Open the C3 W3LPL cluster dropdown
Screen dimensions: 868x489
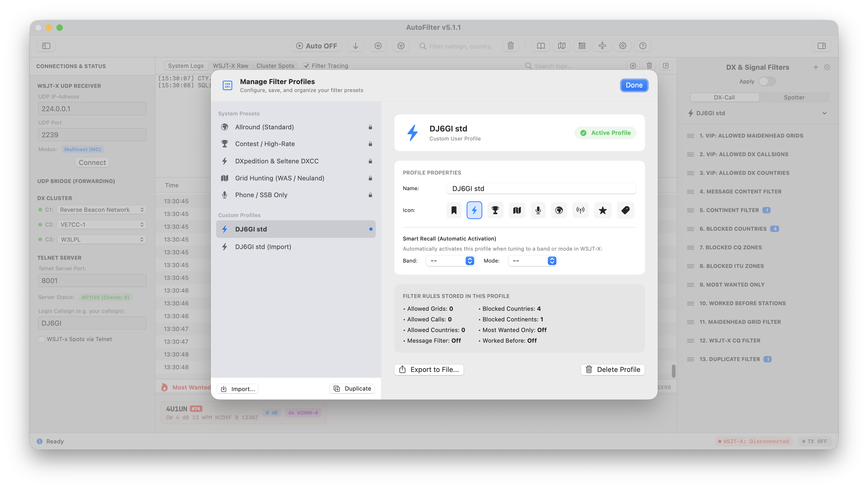(x=101, y=240)
